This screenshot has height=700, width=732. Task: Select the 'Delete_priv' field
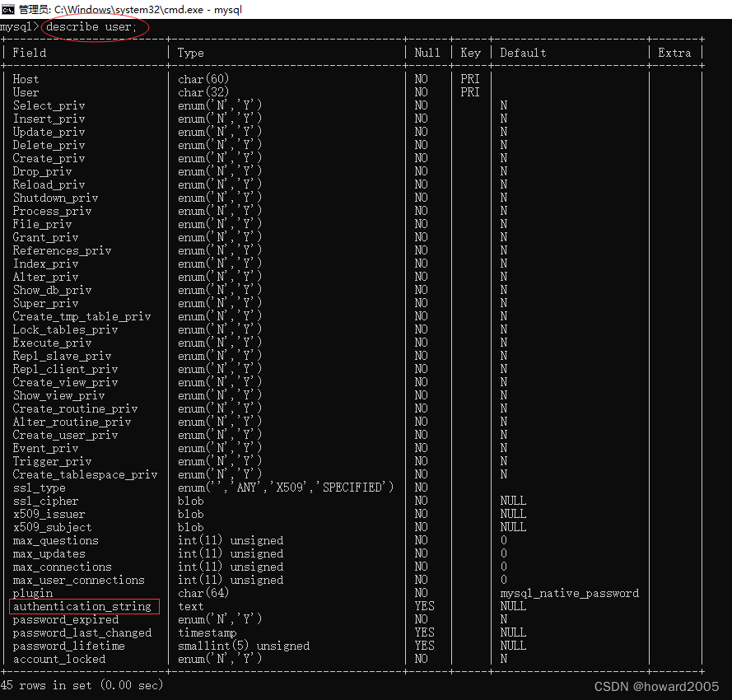coord(49,145)
